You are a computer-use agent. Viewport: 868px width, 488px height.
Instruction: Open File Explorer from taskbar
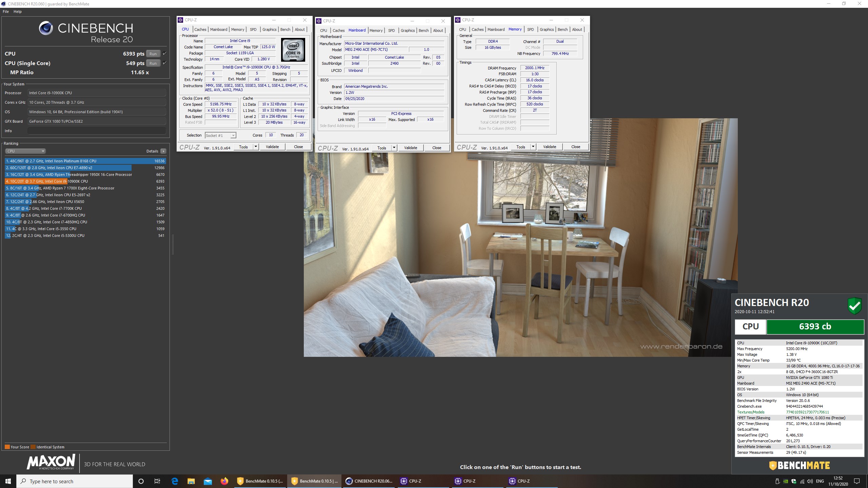(191, 481)
